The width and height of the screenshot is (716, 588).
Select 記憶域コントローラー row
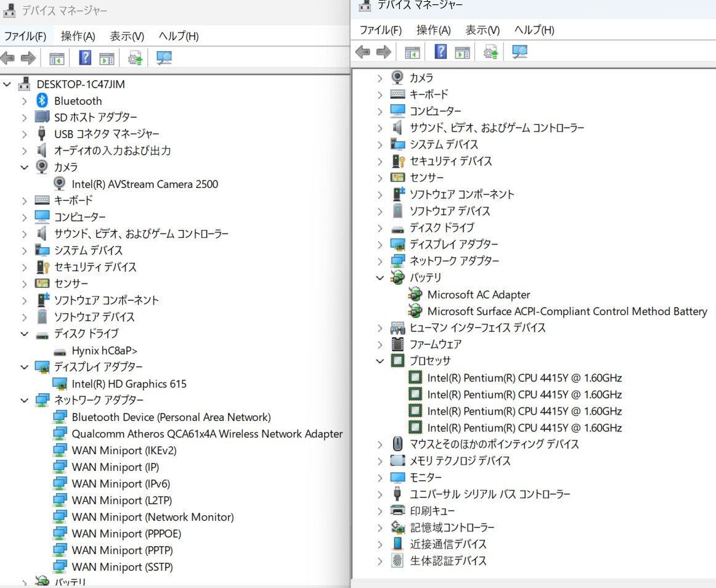coord(452,527)
